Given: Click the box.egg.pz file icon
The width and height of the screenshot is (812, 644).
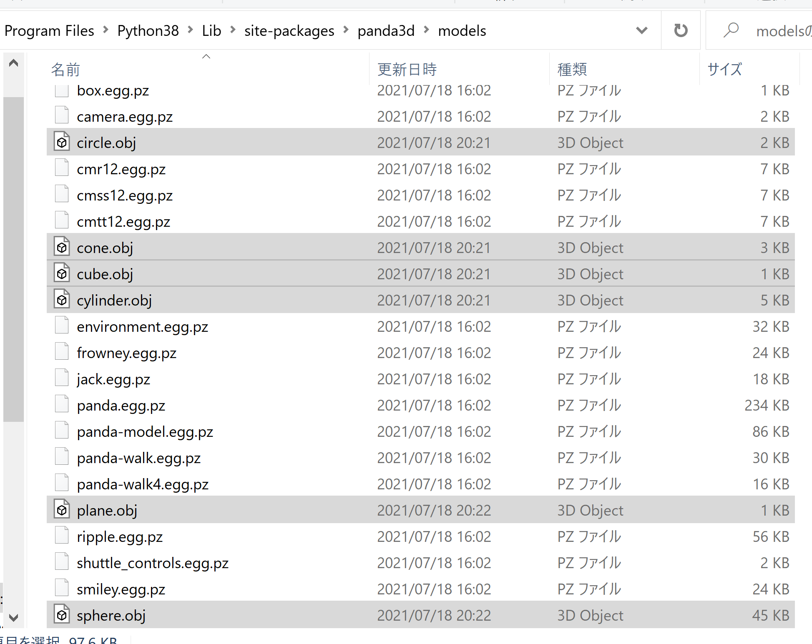Looking at the screenshot, I should click(62, 91).
